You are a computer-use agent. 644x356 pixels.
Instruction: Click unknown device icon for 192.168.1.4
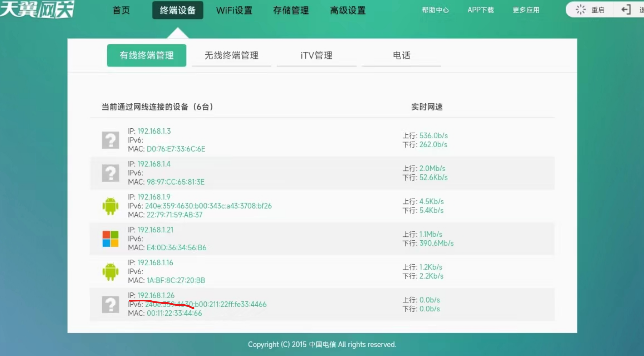click(110, 173)
